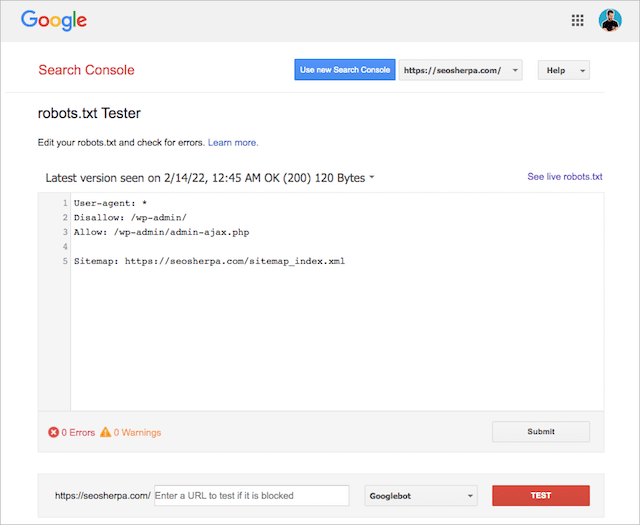This screenshot has width=640, height=525.
Task: Click the Disallow: /wp-admin/ line
Action: pos(130,218)
